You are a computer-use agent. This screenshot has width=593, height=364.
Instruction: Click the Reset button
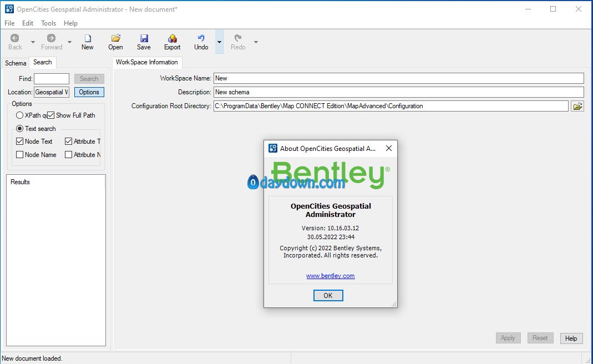tap(540, 338)
